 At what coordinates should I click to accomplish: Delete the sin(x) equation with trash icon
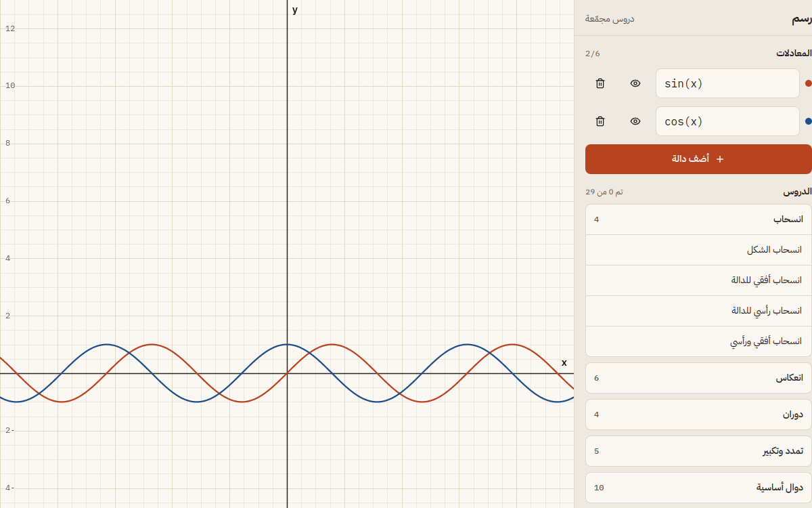pyautogui.click(x=600, y=83)
